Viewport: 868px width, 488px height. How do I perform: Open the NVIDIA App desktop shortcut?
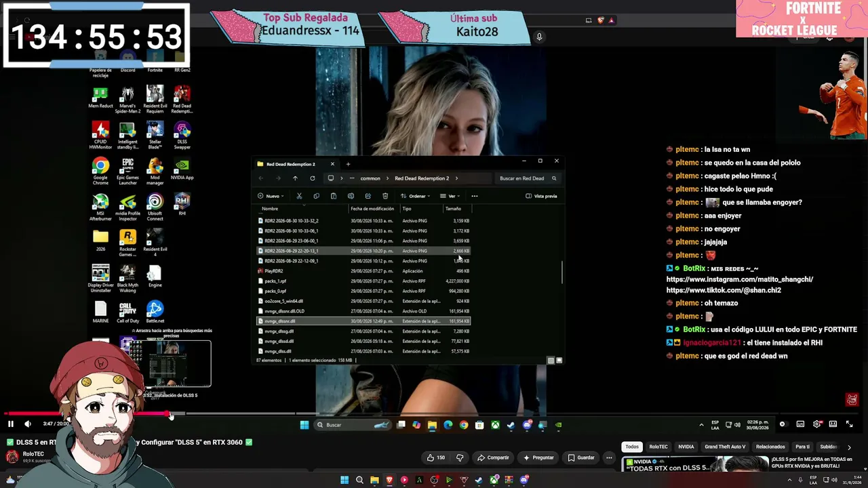click(x=182, y=169)
